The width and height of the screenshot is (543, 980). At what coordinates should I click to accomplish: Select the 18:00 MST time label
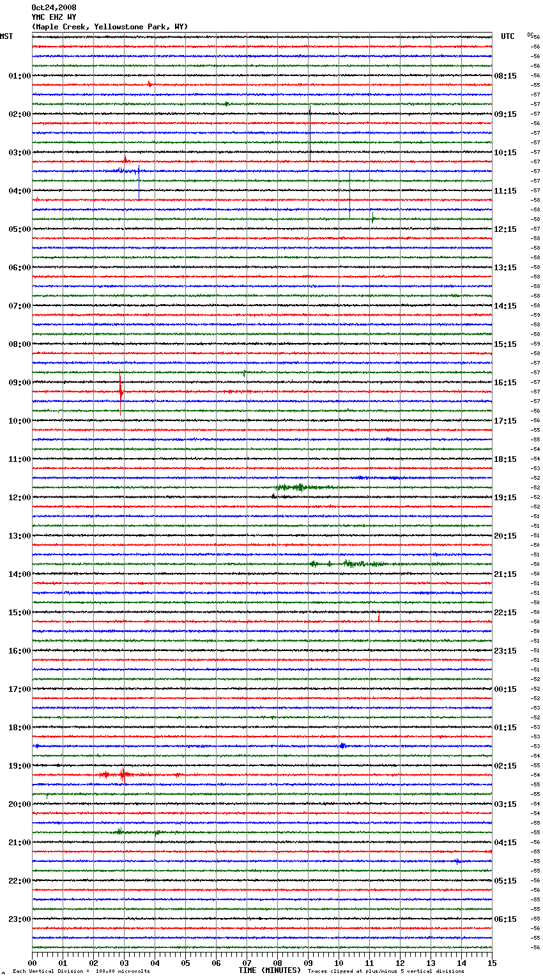(x=20, y=728)
